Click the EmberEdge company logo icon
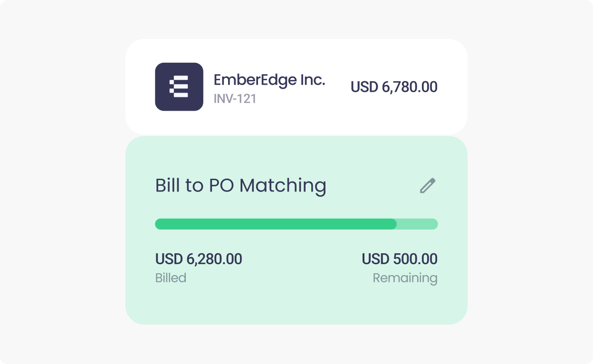593x364 pixels. click(179, 86)
